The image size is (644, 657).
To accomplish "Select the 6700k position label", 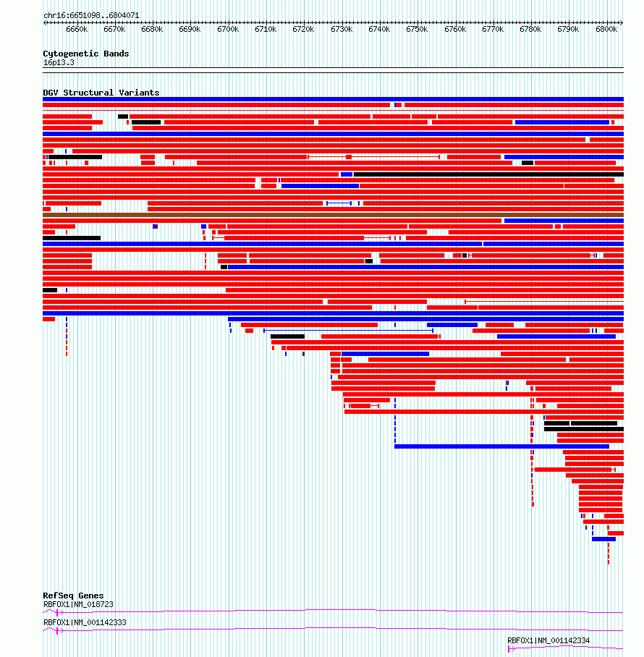I will tap(228, 30).
